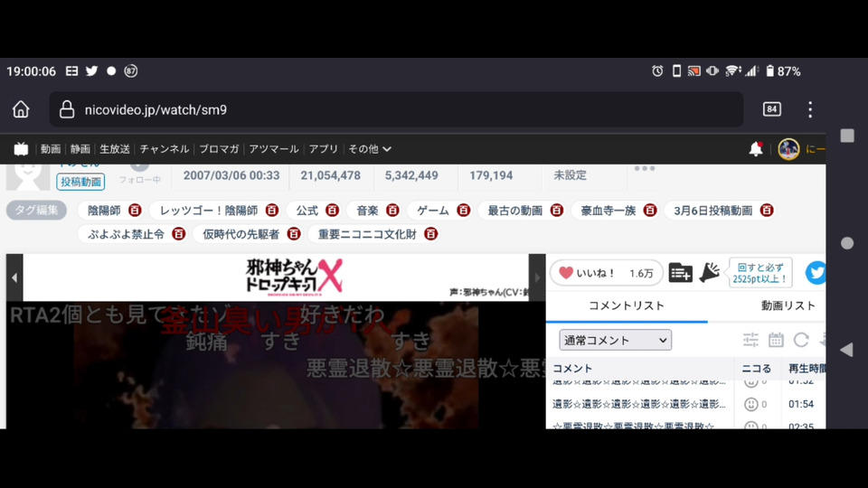Screen dimensions: 868x488
Task: Open the ブロマガ menu item
Action: [x=219, y=149]
